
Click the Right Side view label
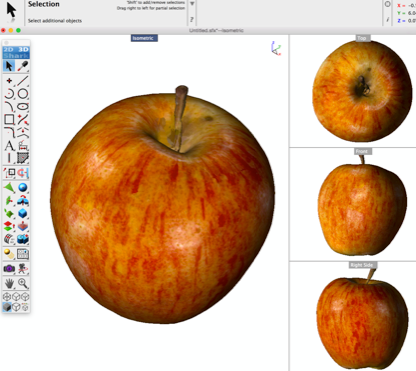click(x=362, y=265)
